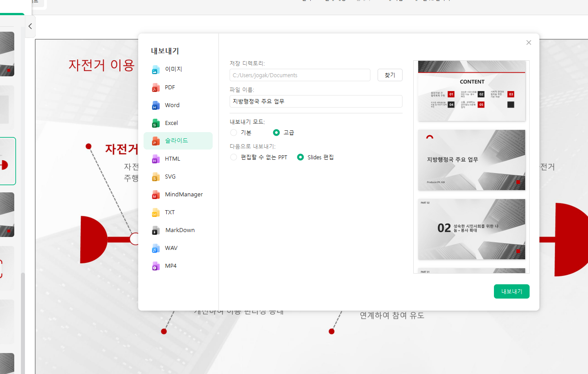The height and width of the screenshot is (374, 588).
Task: Close the 내보내기 export dialog
Action: (x=529, y=43)
